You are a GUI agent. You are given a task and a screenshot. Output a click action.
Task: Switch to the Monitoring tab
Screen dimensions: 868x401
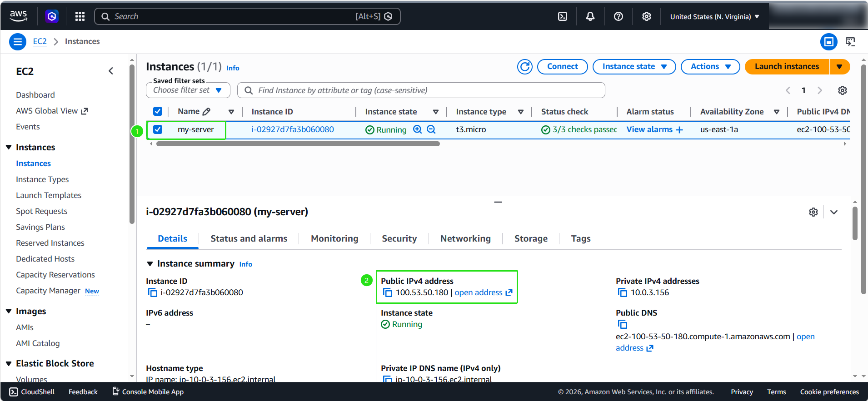click(335, 239)
